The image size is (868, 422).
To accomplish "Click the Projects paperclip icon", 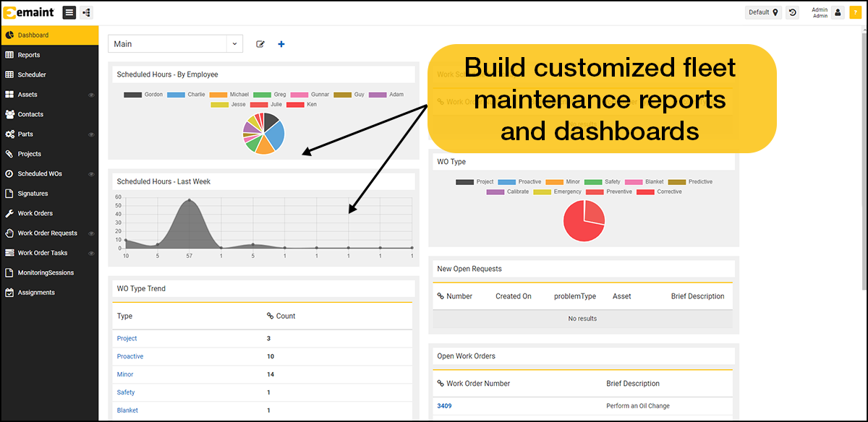I will [9, 154].
